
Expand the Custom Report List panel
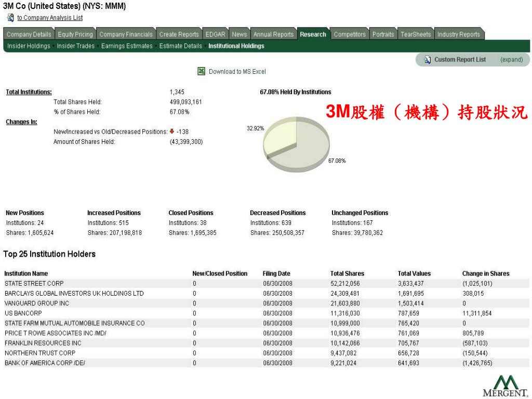(511, 60)
